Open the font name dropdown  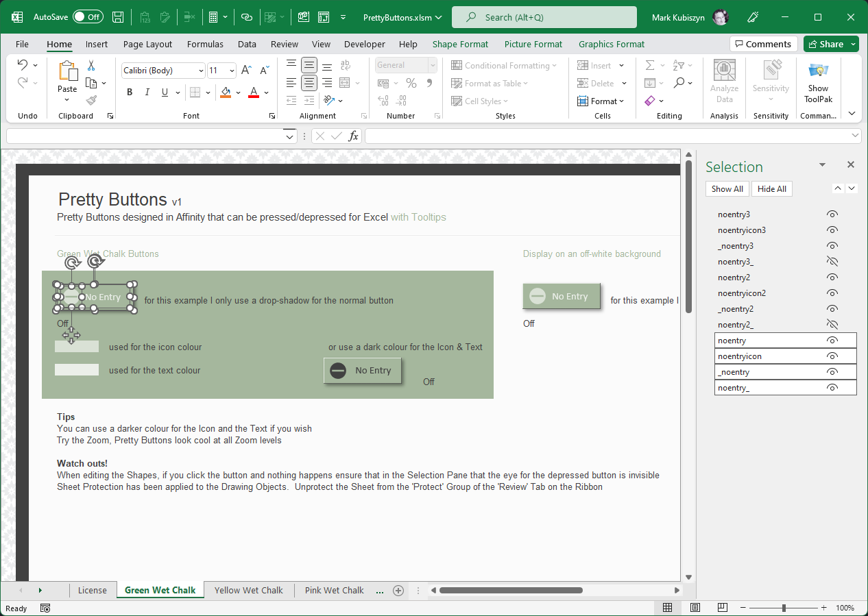[201, 71]
